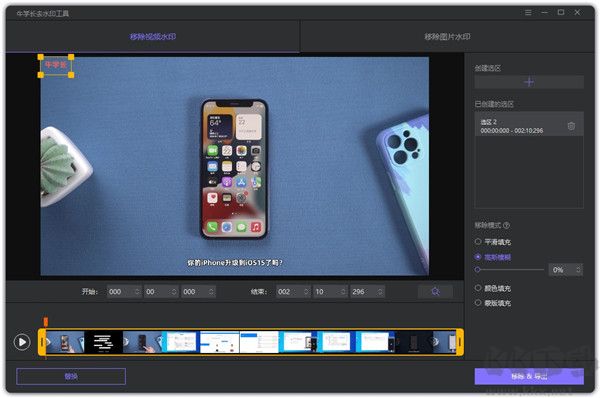Click stepper arrows of start seconds field
This screenshot has height=398, width=600.
(174, 292)
